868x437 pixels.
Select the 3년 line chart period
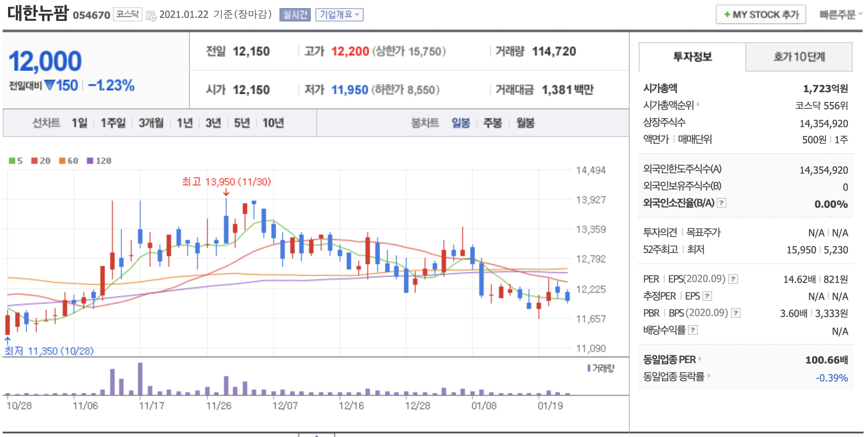[213, 123]
